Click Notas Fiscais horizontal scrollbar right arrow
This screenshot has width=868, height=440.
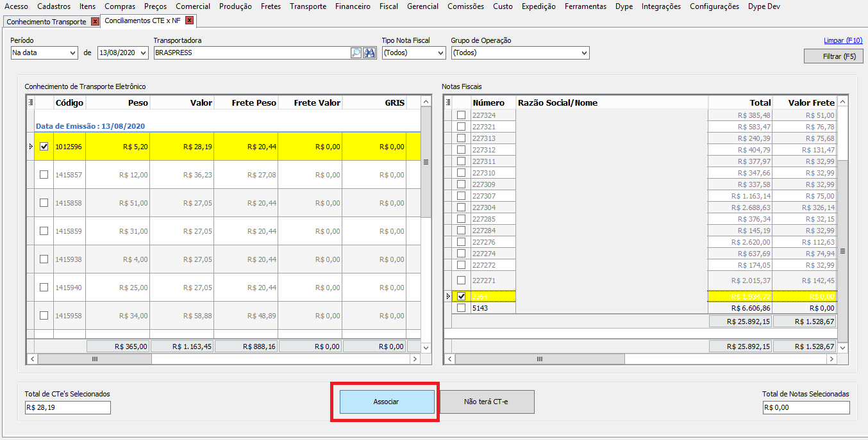click(x=832, y=359)
